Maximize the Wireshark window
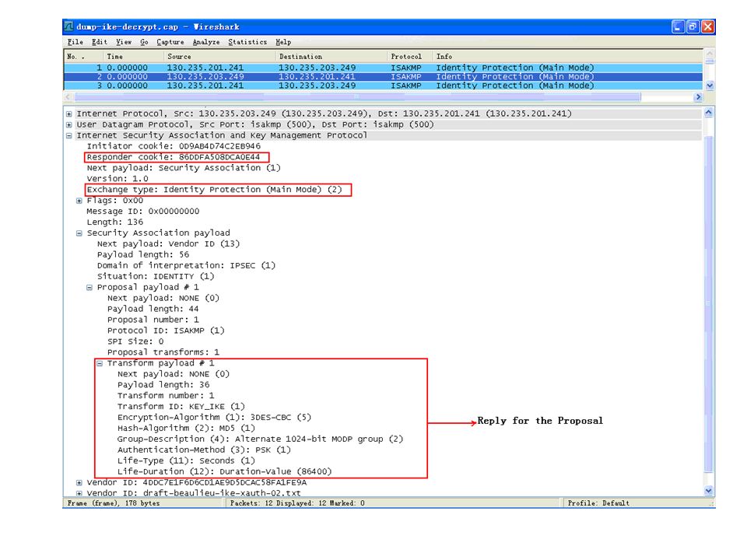This screenshot has height=560, width=747. tap(693, 26)
